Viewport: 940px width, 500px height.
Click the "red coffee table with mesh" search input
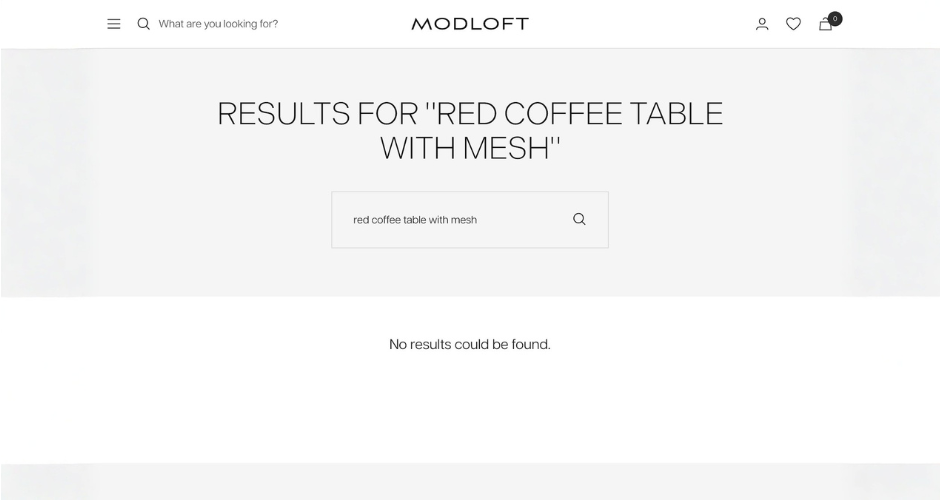click(x=450, y=220)
